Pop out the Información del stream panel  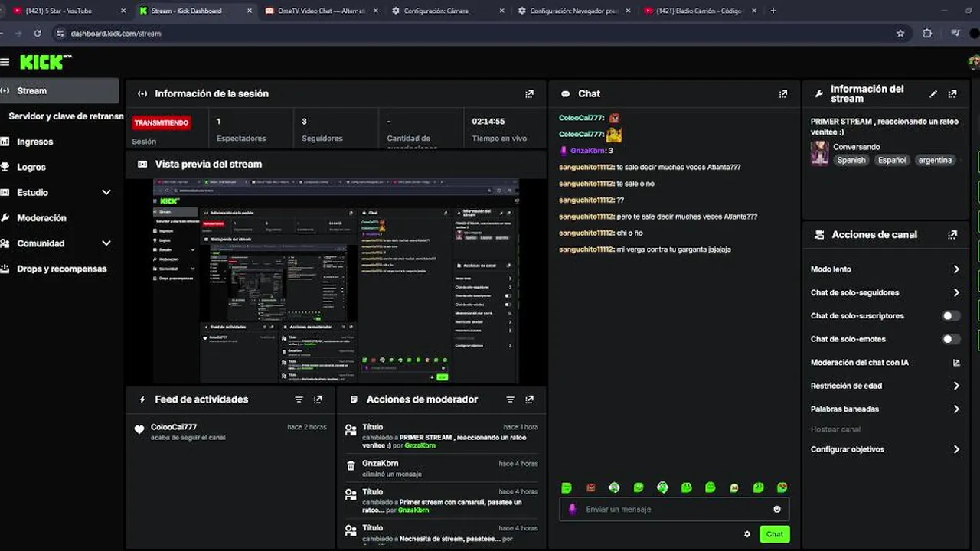coord(952,94)
